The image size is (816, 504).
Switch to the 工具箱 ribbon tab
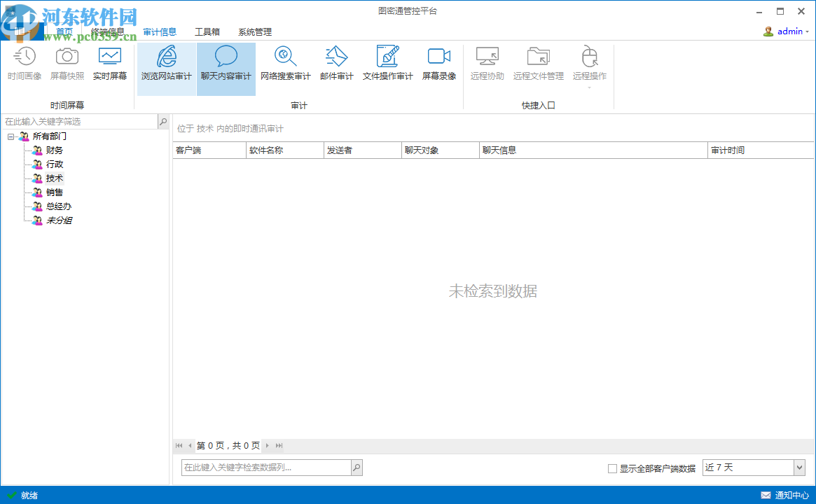coord(207,31)
